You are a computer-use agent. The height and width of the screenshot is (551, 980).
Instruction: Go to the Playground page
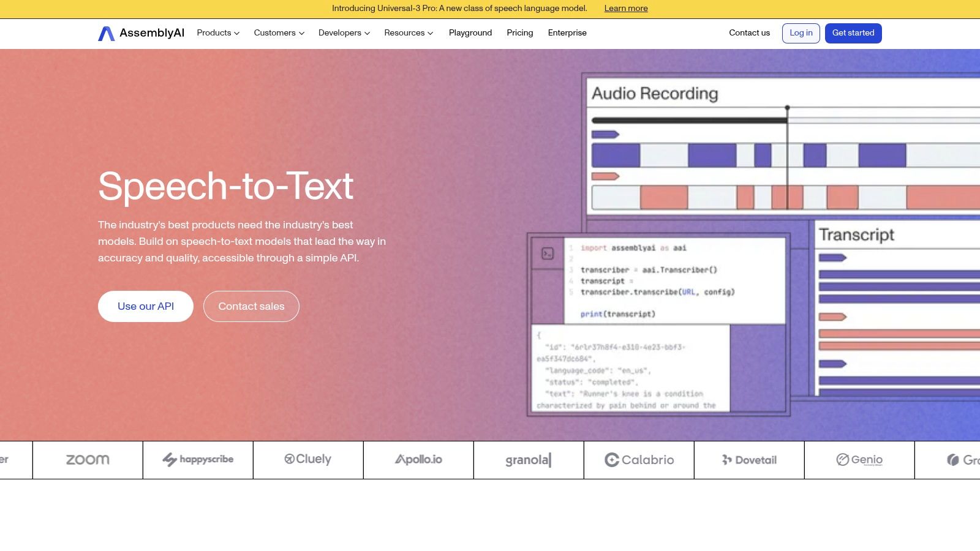click(x=470, y=33)
